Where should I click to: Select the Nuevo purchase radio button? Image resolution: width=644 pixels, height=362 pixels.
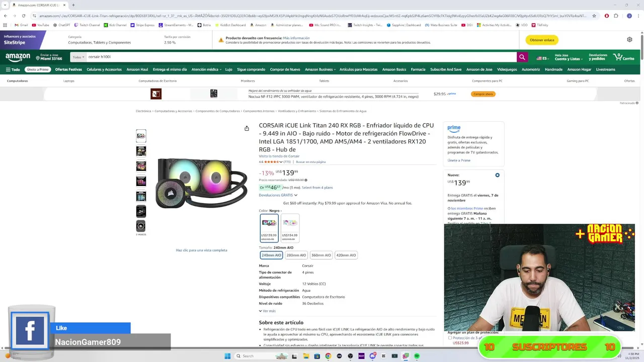[x=497, y=175]
